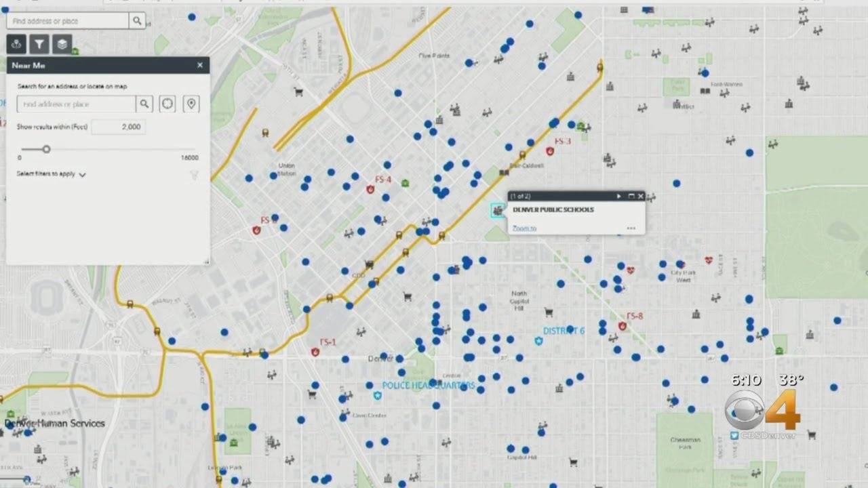Click the FS-3 fire station marker
Viewport: 868px width, 488px height.
(550, 151)
